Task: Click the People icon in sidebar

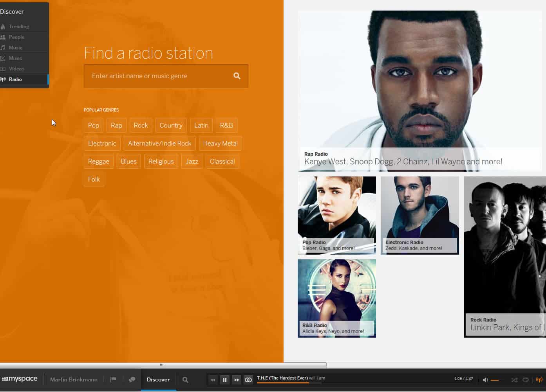Action: click(3, 37)
